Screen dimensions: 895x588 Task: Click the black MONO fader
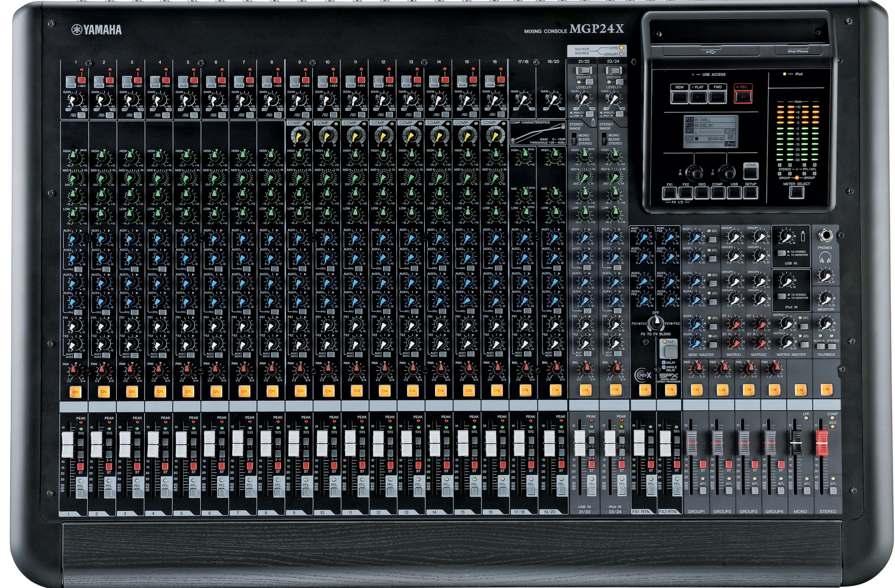tap(796, 442)
